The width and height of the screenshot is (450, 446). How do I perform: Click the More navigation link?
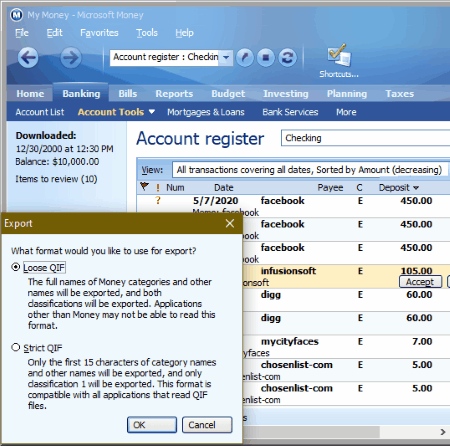(x=346, y=112)
